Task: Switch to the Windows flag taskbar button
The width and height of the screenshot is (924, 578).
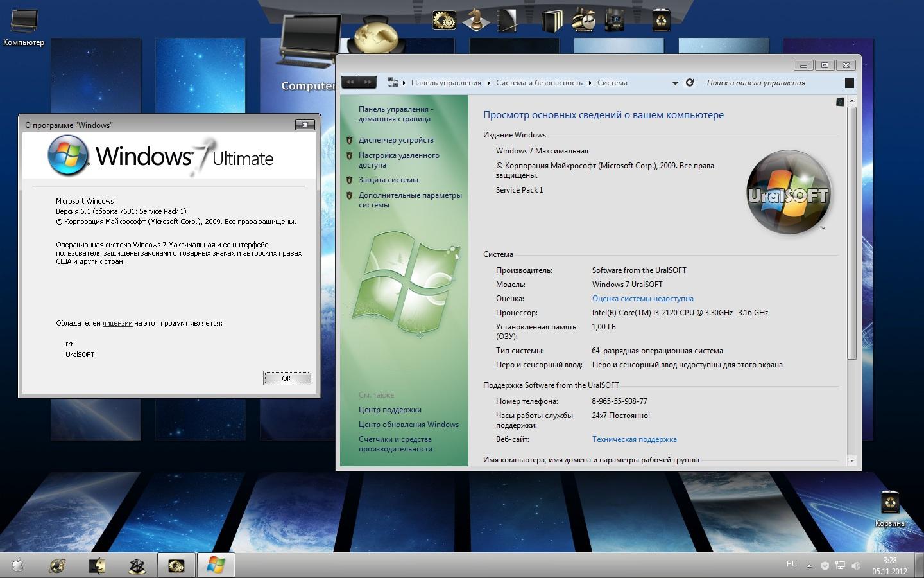Action: [x=216, y=565]
